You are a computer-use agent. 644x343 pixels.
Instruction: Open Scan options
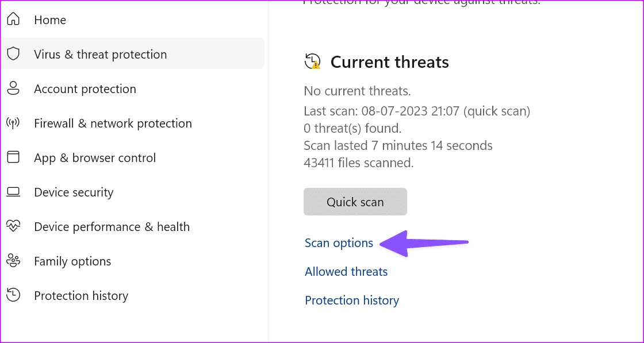339,242
